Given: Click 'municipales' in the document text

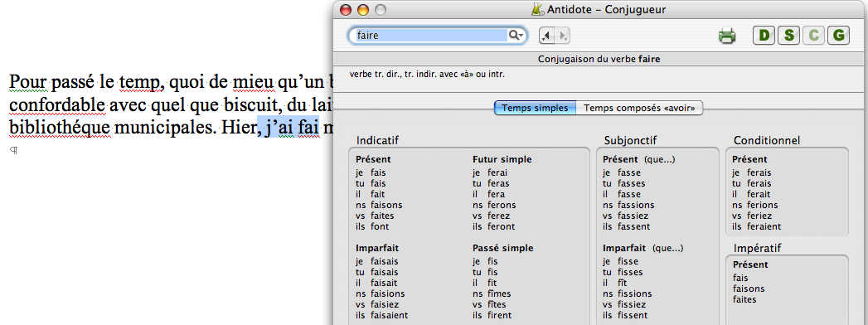Looking at the screenshot, I should pos(162,129).
